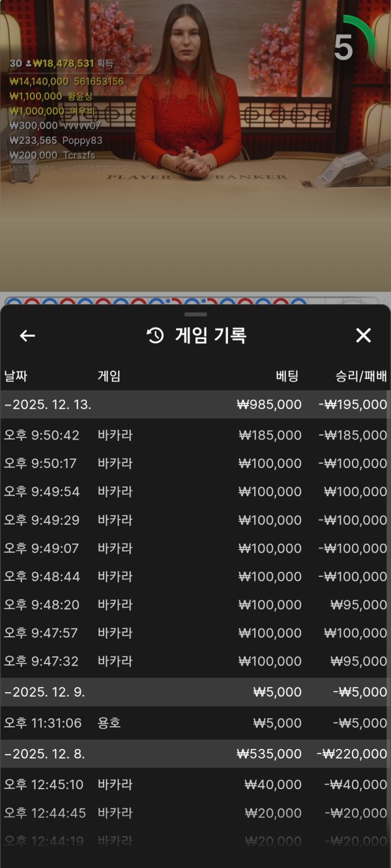The width and height of the screenshot is (391, 868).
Task: Click the road map bead strip above history
Action: tap(156, 301)
